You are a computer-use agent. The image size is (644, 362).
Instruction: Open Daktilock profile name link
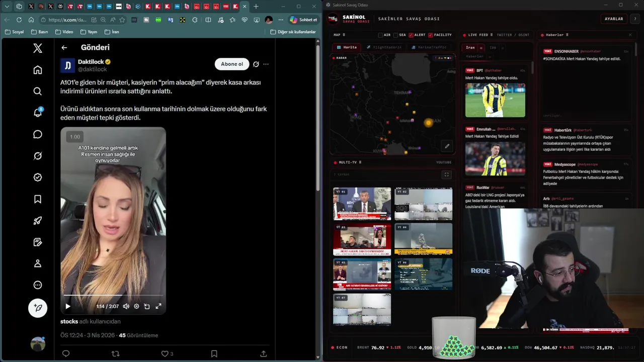tap(91, 62)
